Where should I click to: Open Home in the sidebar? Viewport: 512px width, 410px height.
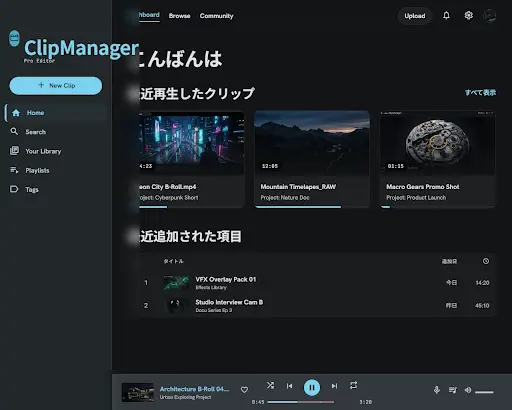click(56, 113)
